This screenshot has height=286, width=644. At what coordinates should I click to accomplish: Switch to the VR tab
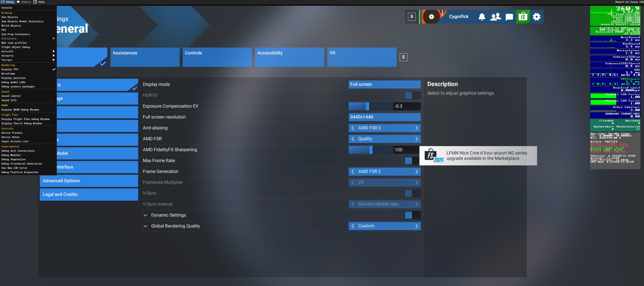pos(362,57)
